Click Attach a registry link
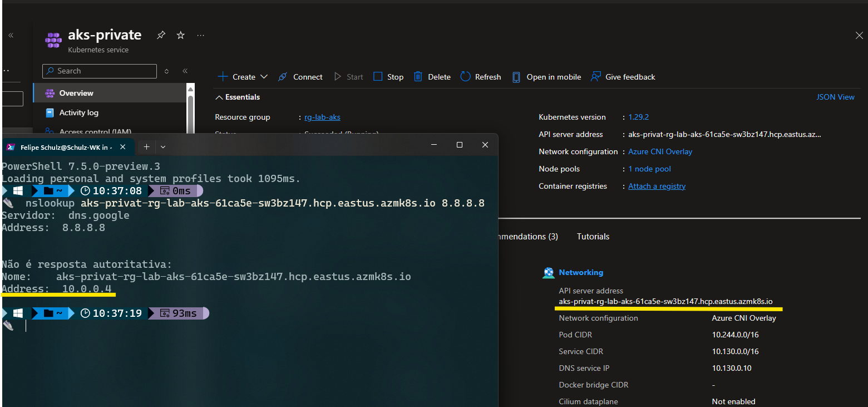868x407 pixels. (x=657, y=186)
